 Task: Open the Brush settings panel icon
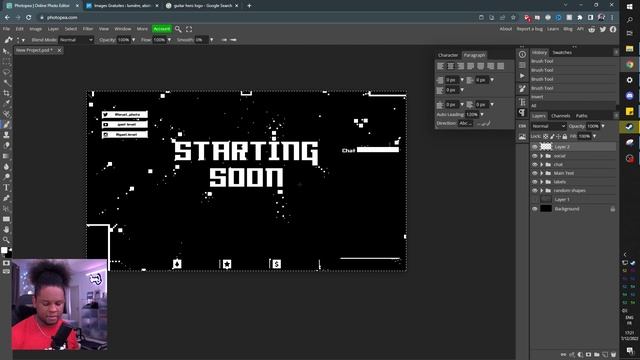click(x=522, y=89)
